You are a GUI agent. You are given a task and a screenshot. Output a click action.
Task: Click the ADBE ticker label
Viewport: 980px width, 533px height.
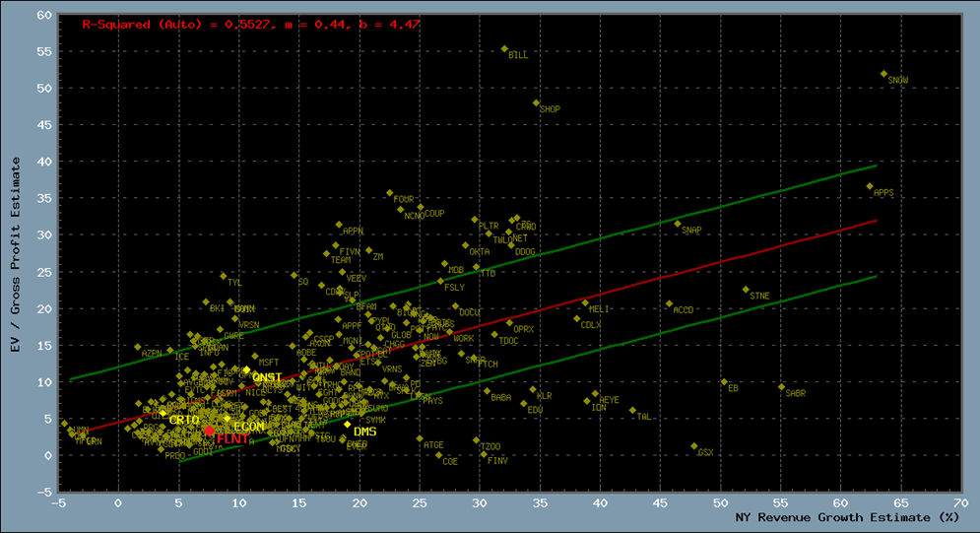(x=305, y=353)
